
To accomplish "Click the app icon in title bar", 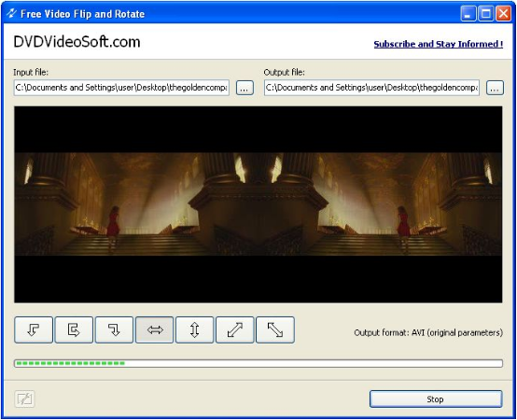I will [x=11, y=13].
